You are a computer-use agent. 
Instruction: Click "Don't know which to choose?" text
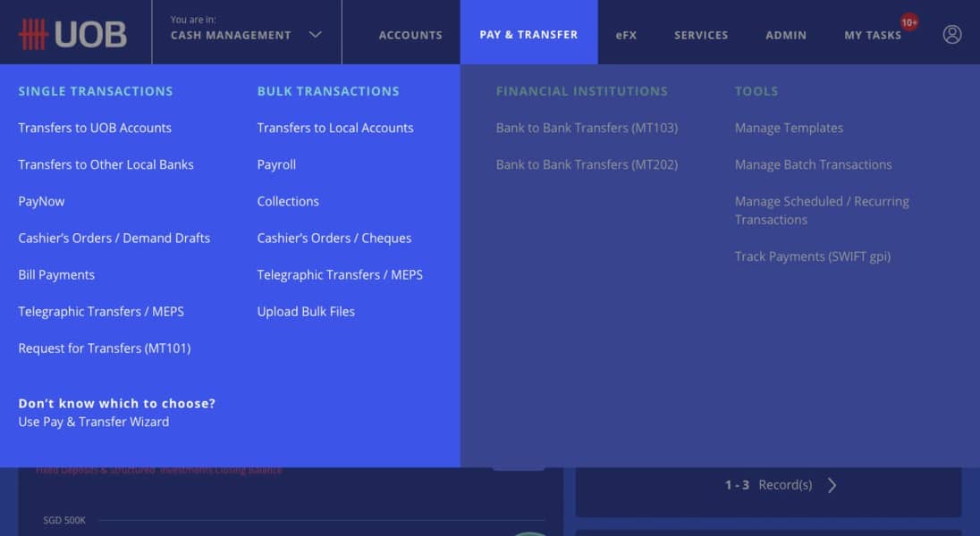117,404
